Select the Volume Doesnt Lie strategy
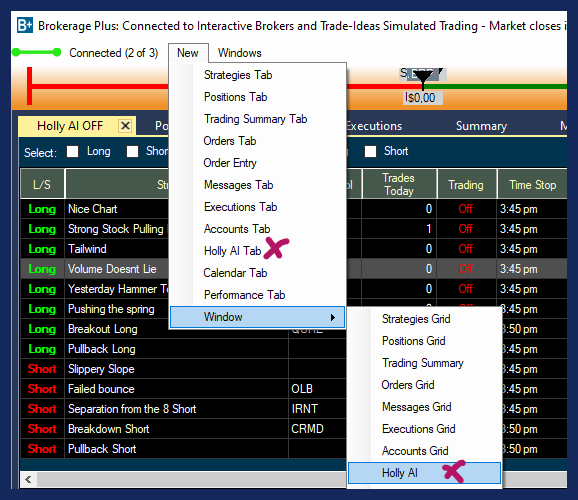Screen dimensions: 578x500 (x=112, y=269)
